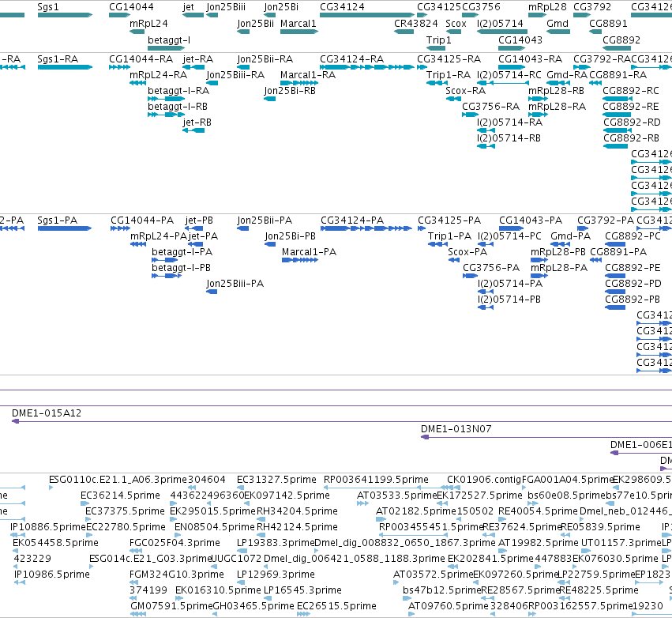
Task: Click the Scox-PA protein feature
Action: click(x=454, y=260)
